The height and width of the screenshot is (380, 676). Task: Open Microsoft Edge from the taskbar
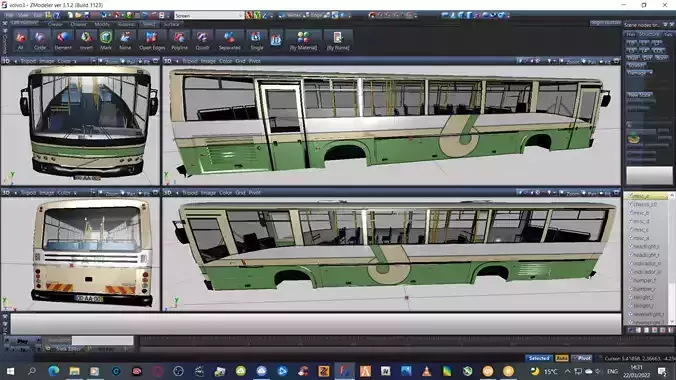coord(53,371)
